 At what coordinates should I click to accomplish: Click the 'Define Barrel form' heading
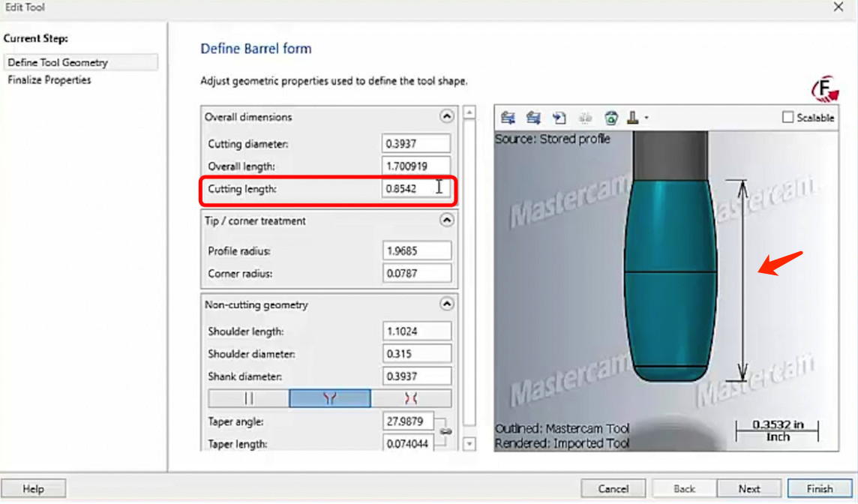[x=256, y=49]
